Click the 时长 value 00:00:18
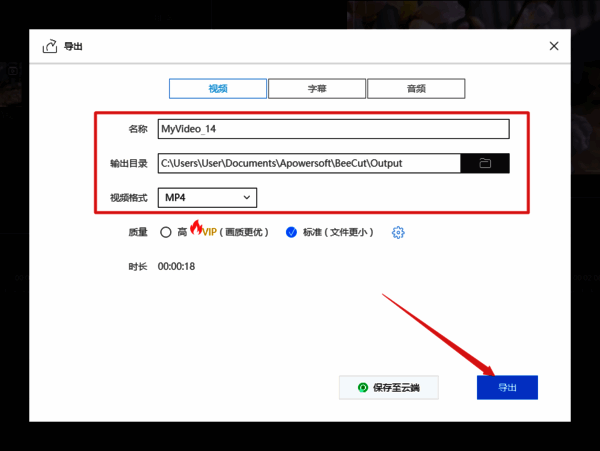This screenshot has width=600, height=451. pos(176,267)
